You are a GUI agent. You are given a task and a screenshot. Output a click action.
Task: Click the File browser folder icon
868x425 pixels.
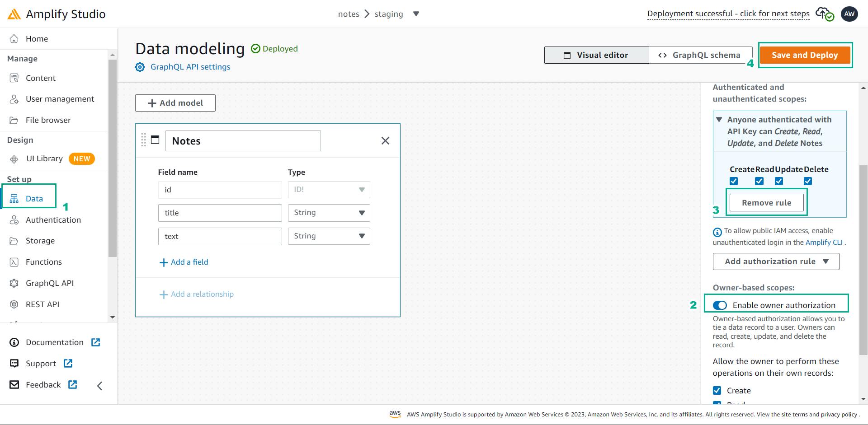click(x=14, y=120)
